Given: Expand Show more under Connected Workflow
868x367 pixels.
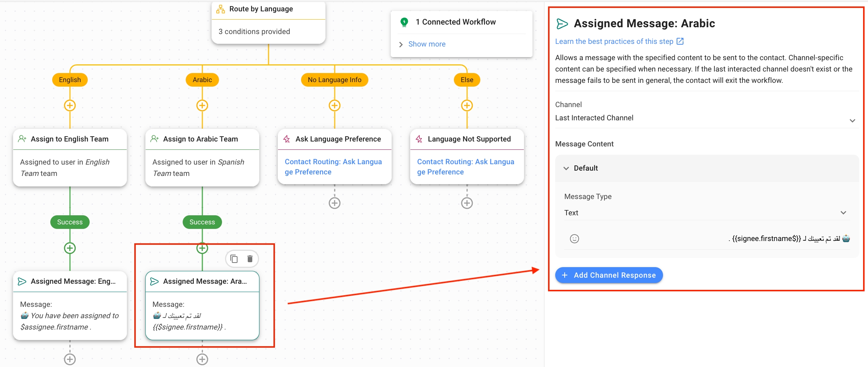Looking at the screenshot, I should (x=426, y=44).
